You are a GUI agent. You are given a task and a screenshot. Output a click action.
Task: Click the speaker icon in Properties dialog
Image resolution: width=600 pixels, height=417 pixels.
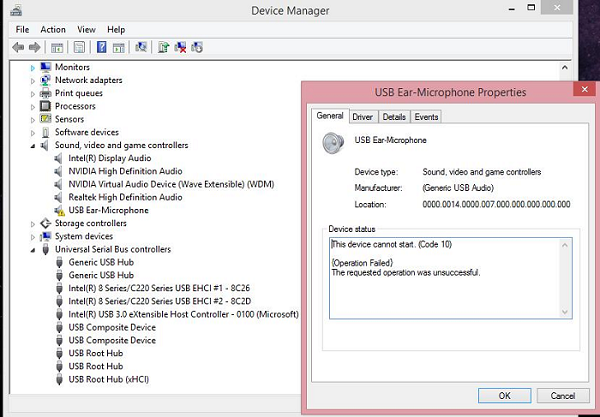coord(333,143)
